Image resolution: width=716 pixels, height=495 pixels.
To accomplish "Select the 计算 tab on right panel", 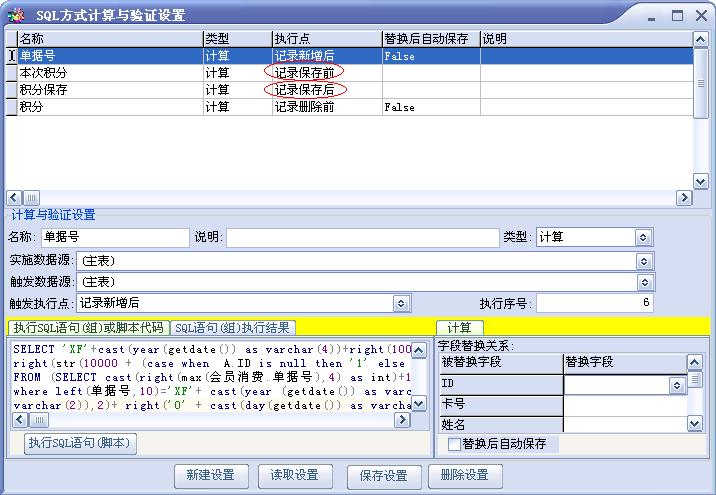I will click(459, 327).
